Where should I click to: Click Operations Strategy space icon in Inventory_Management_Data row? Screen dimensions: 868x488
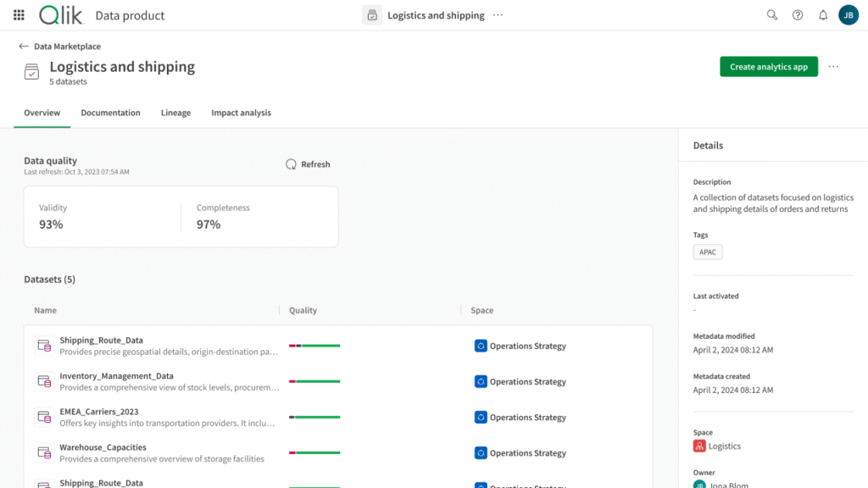pyautogui.click(x=481, y=381)
